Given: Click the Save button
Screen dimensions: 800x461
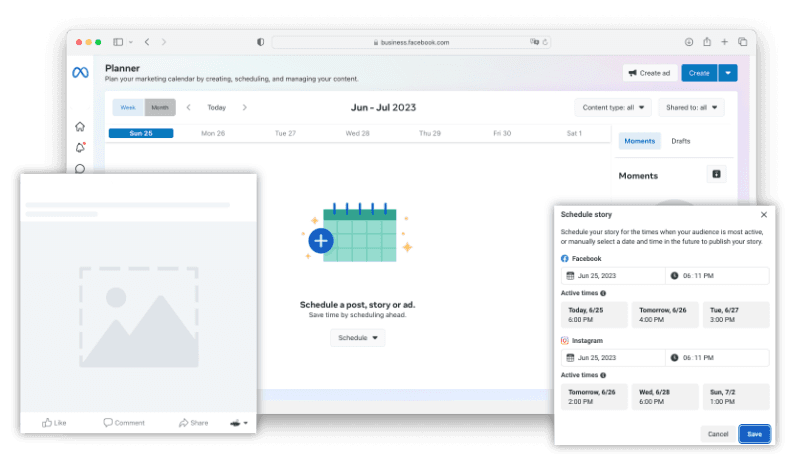Looking at the screenshot, I should tap(754, 434).
